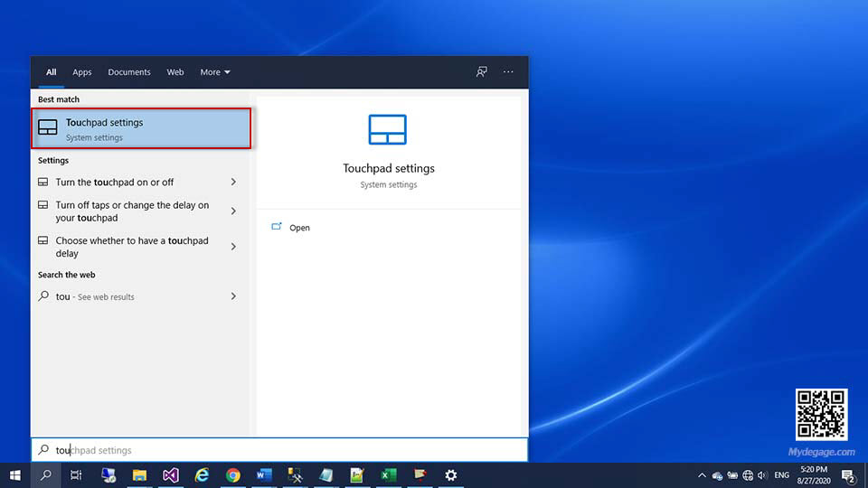Click magnifier icon inside the search box
868x488 pixels.
(x=43, y=450)
